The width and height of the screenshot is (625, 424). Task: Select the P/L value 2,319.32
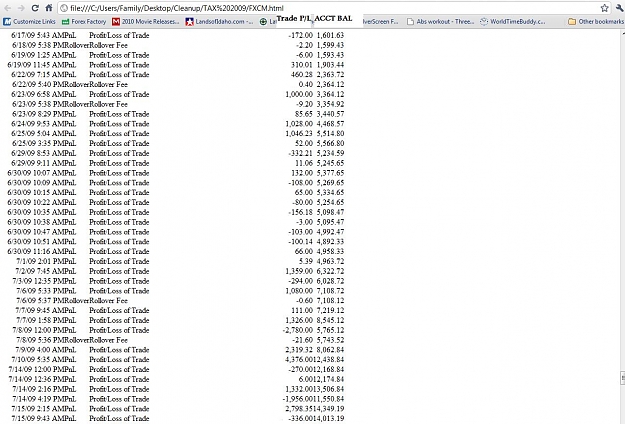pos(299,350)
